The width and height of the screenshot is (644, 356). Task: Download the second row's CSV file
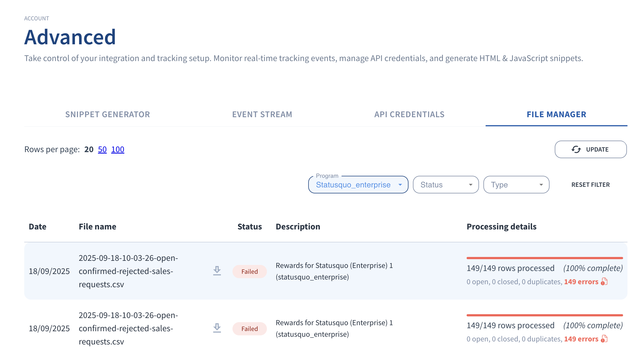[x=217, y=328]
